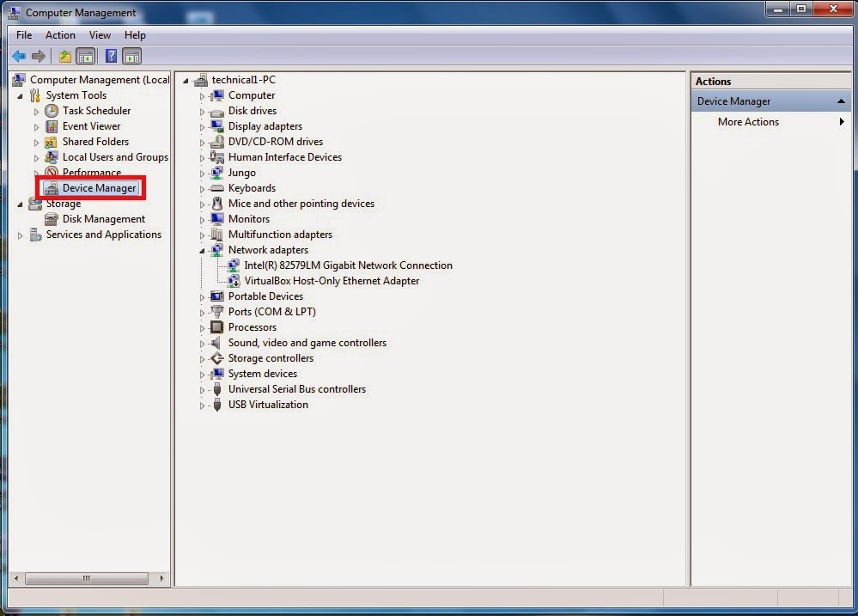
Task: Click the VirtualBox Host-Only adapter icon
Action: tap(234, 281)
